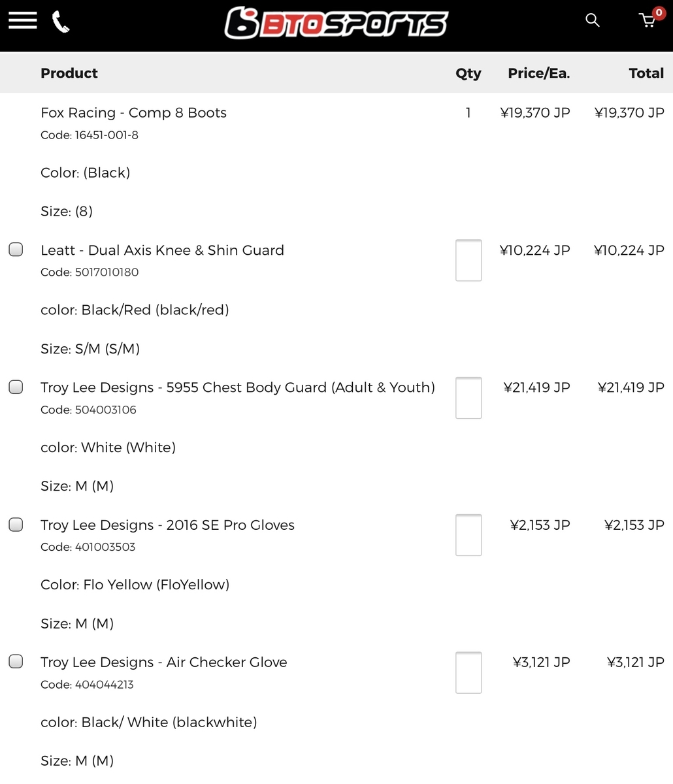Open Troy Lee 5955 Chest Body Guard link

(238, 387)
